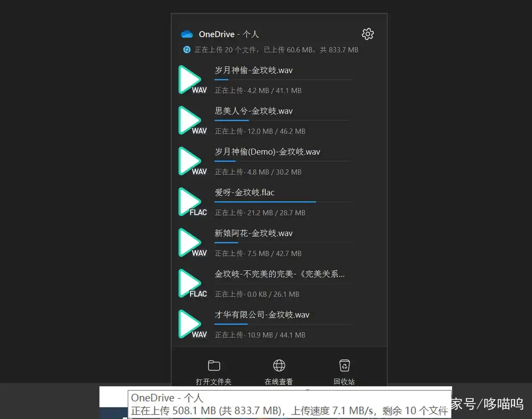Image resolution: width=532 pixels, height=419 pixels.
Task: Open folder via 打开文件夹 button
Action: click(x=214, y=371)
